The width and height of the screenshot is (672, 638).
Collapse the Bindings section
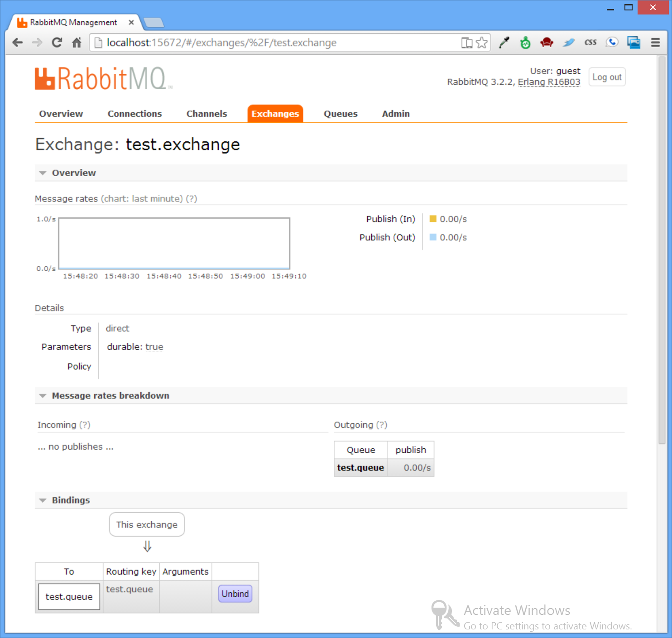pyautogui.click(x=43, y=500)
